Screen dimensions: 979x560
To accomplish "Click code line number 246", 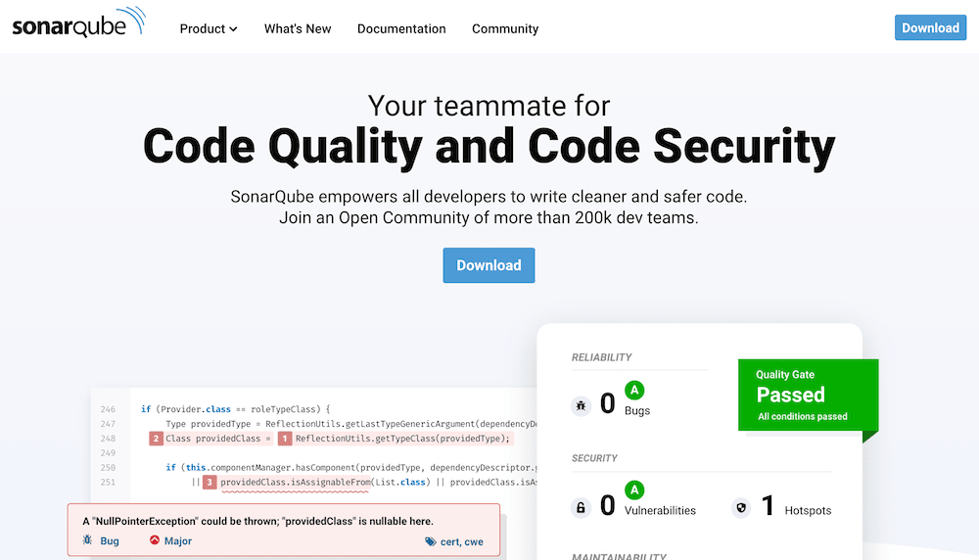I will 108,409.
